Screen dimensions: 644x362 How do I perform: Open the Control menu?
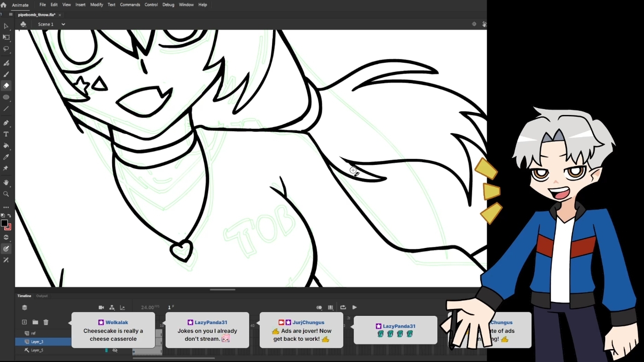[151, 5]
